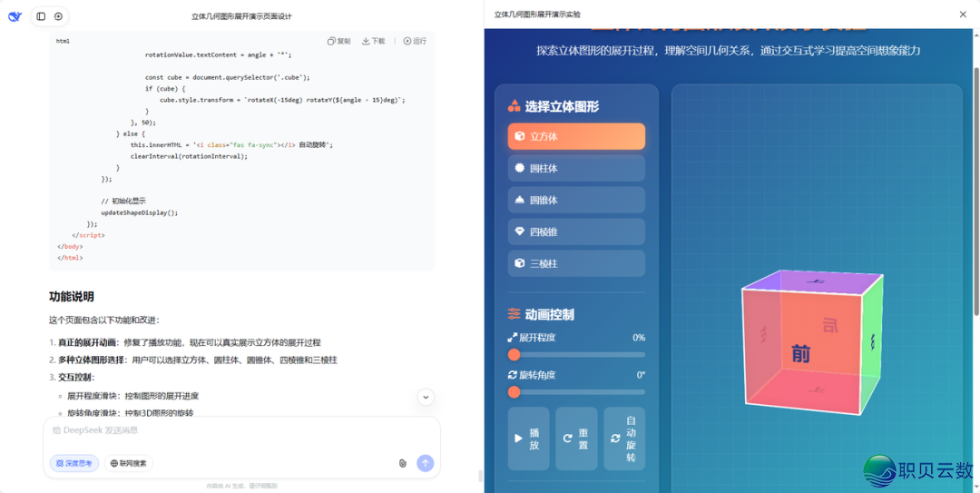Select the 三棱柱 shape option
Viewport: 980px width, 493px height.
pyautogui.click(x=576, y=264)
